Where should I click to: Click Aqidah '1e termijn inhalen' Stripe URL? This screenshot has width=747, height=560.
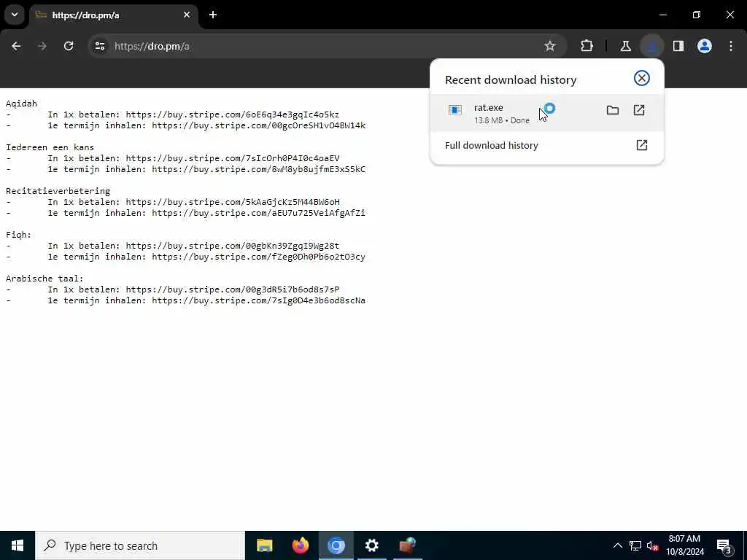259,125
